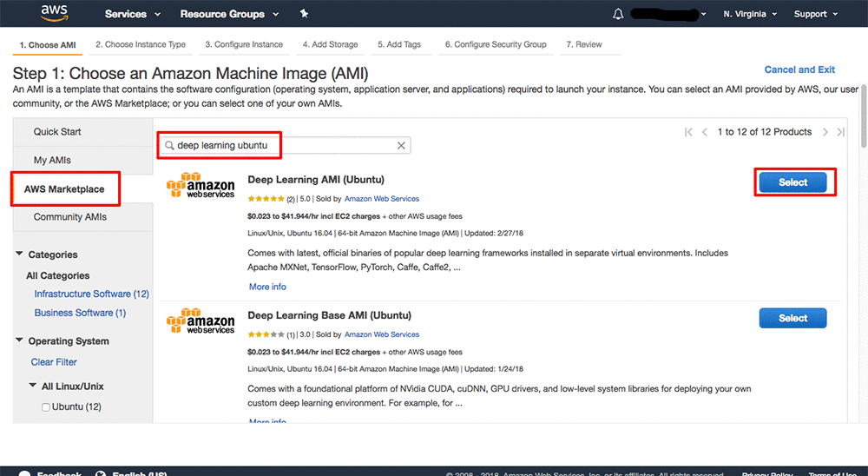The image size is (868, 476).
Task: Open Deep Learning Base AMI (Ubuntu) title
Action: coord(329,315)
